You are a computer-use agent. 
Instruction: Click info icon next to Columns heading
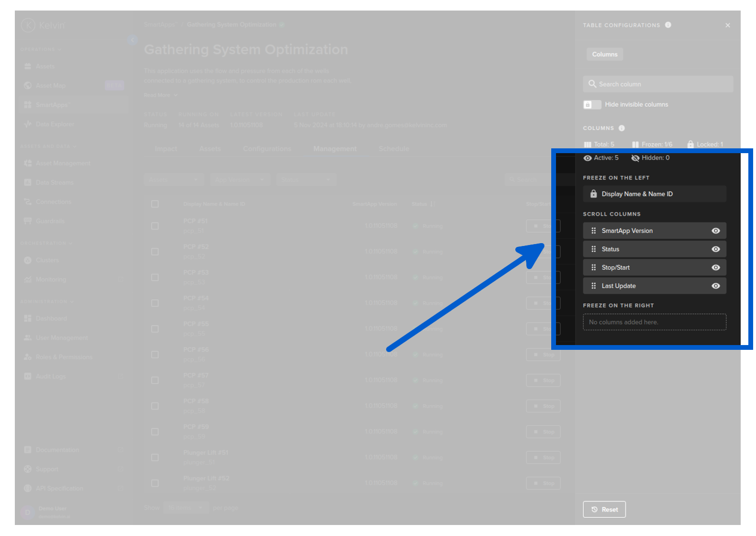pos(622,128)
